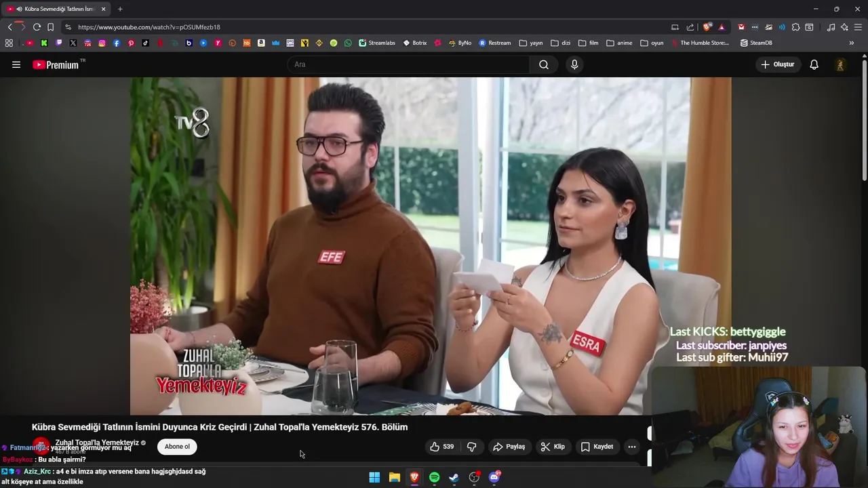868x488 pixels.
Task: Save the video with Kaydet
Action: [597, 447]
